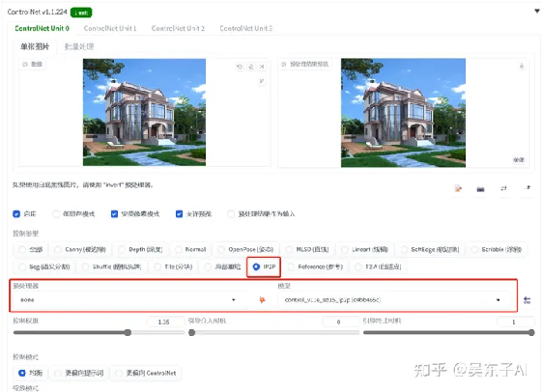543x392 pixels.
Task: Open the model dropdown control_v11e_sd15_ip2p
Action: (394, 299)
